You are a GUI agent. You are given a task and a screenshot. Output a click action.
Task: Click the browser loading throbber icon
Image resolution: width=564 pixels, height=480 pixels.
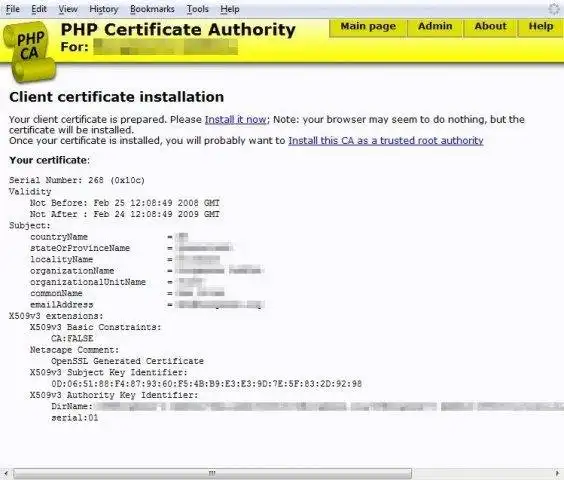pos(554,9)
